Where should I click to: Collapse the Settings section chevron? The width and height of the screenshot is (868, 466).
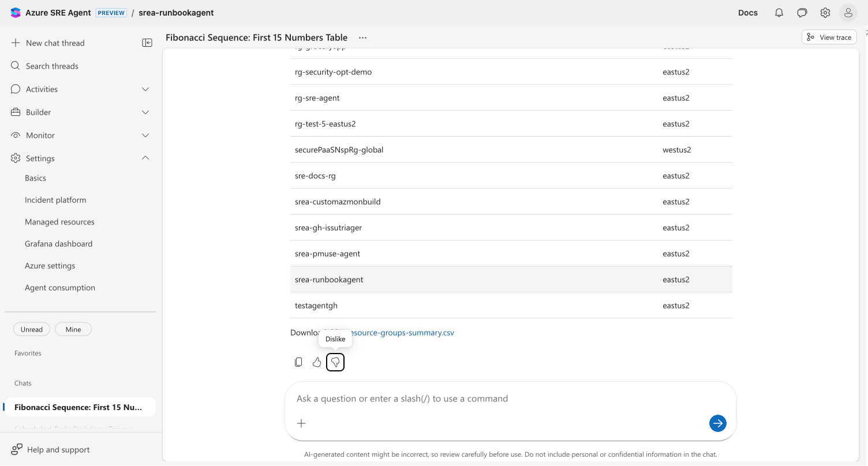click(x=145, y=158)
